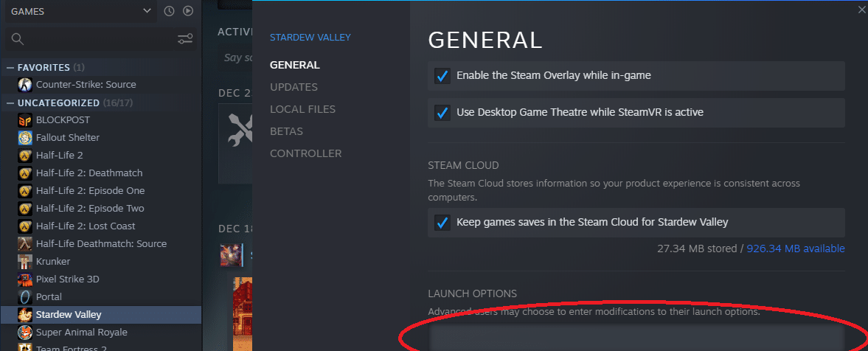Close the Stardew Valley properties window
Viewport: 868px width, 351px height.
[x=861, y=10]
